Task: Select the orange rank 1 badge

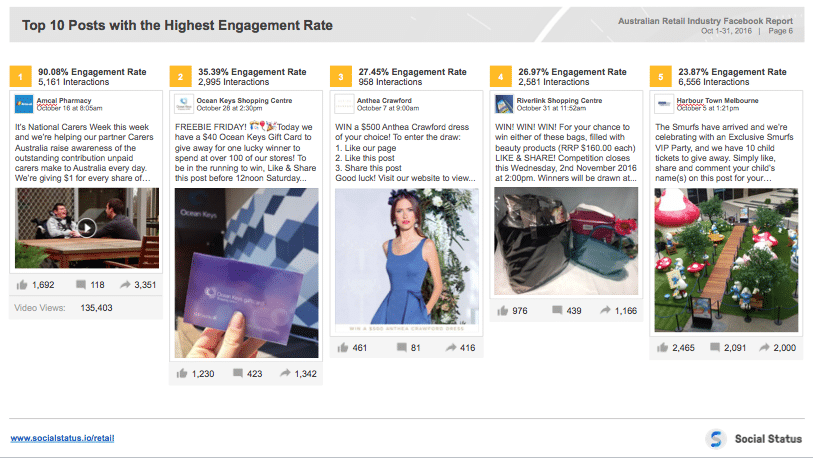Action: click(20, 76)
